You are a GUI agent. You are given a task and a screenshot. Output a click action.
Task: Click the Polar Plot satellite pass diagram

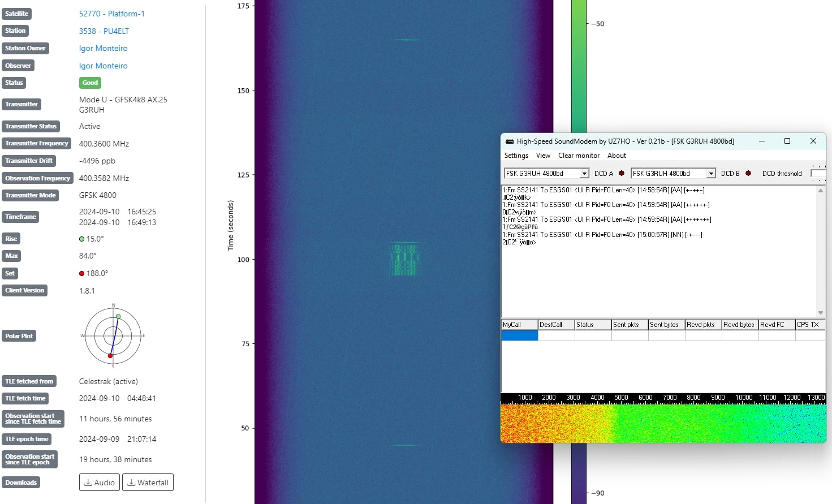[113, 336]
